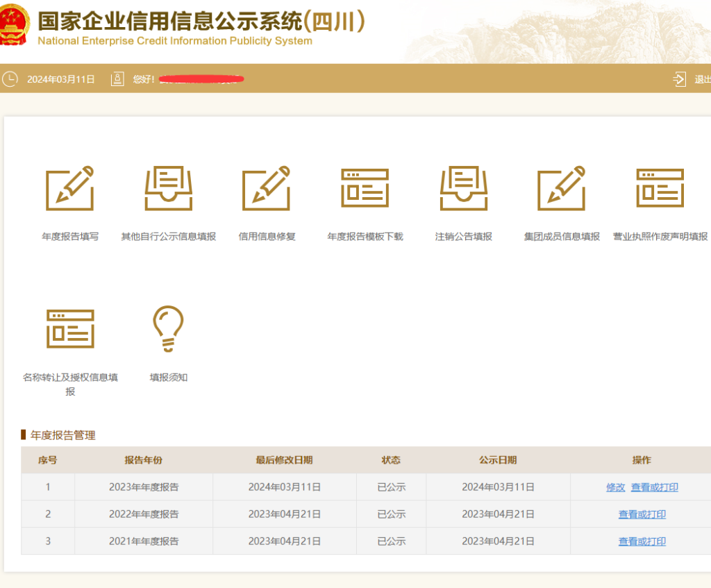Open the 注销公告填报 icon

click(x=463, y=188)
